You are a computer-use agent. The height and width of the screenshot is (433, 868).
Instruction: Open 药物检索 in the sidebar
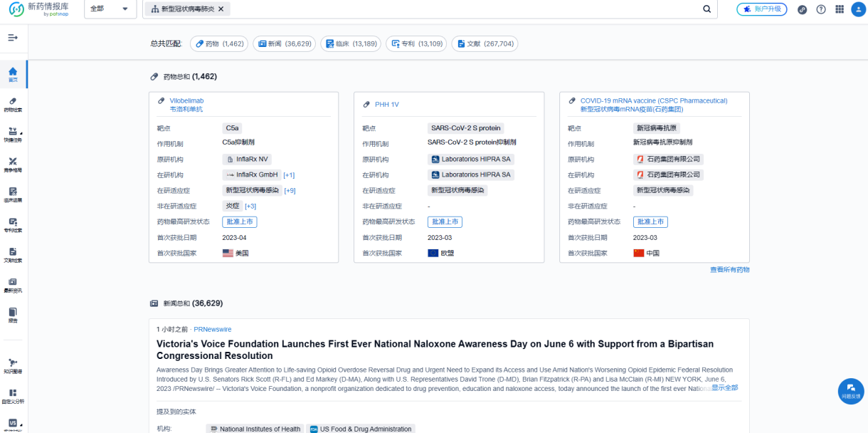click(13, 104)
